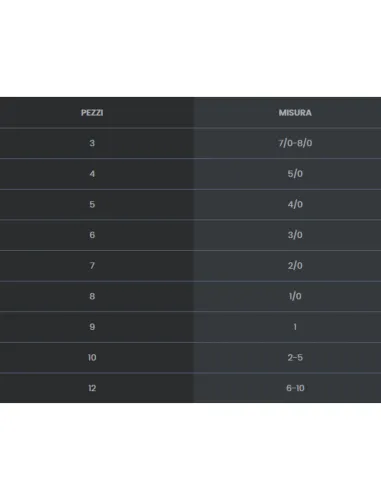Click the pieces value 10
The height and width of the screenshot is (492, 381).
pos(92,357)
